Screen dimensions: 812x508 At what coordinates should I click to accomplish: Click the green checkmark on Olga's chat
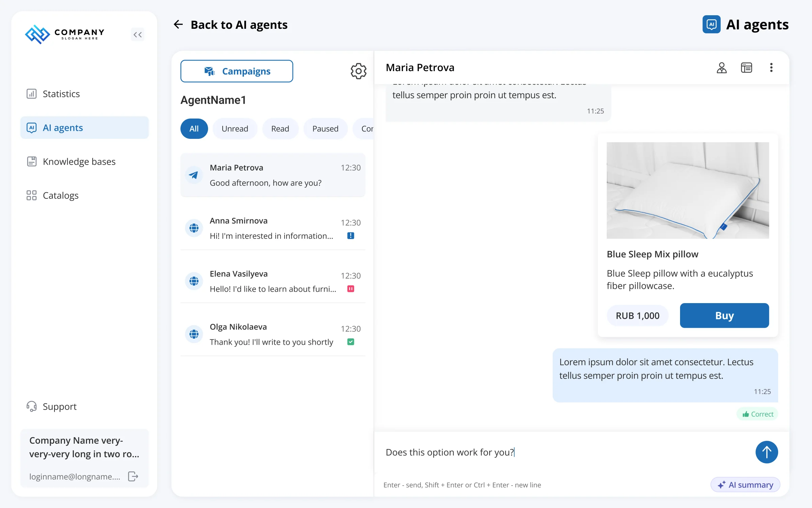[351, 342]
